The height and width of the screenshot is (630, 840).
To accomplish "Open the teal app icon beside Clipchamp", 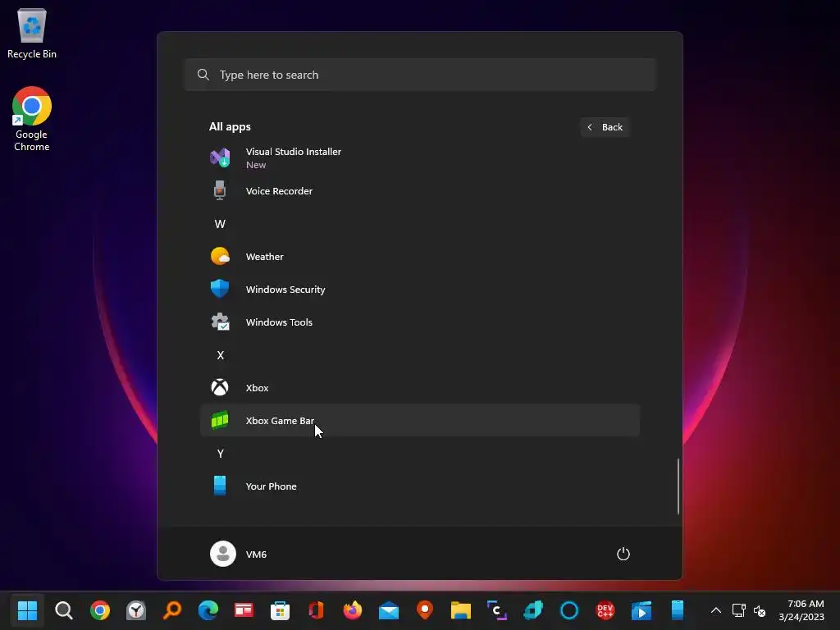I will [x=533, y=610].
